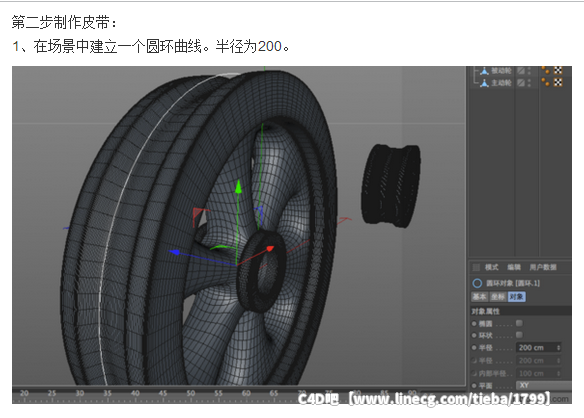Click timeline frame 25 marker

[52, 393]
